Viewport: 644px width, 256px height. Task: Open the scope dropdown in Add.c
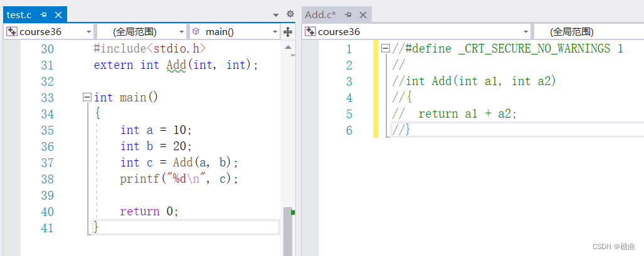[589, 31]
